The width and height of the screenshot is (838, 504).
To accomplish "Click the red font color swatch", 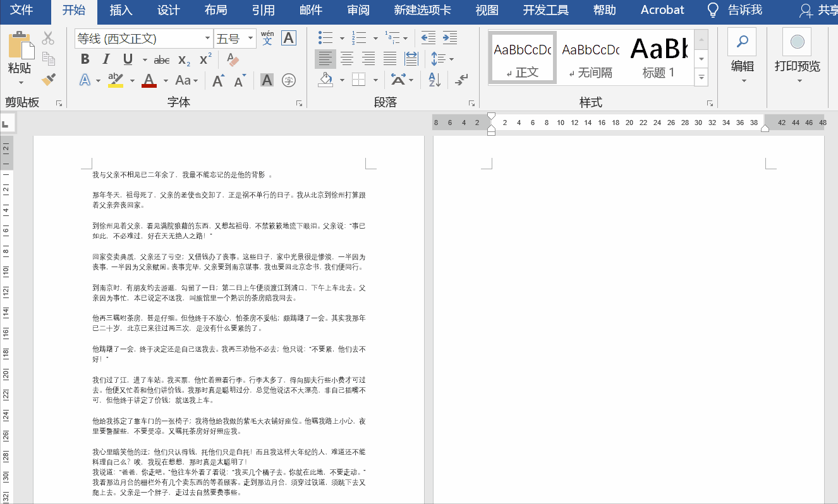I will coord(149,80).
